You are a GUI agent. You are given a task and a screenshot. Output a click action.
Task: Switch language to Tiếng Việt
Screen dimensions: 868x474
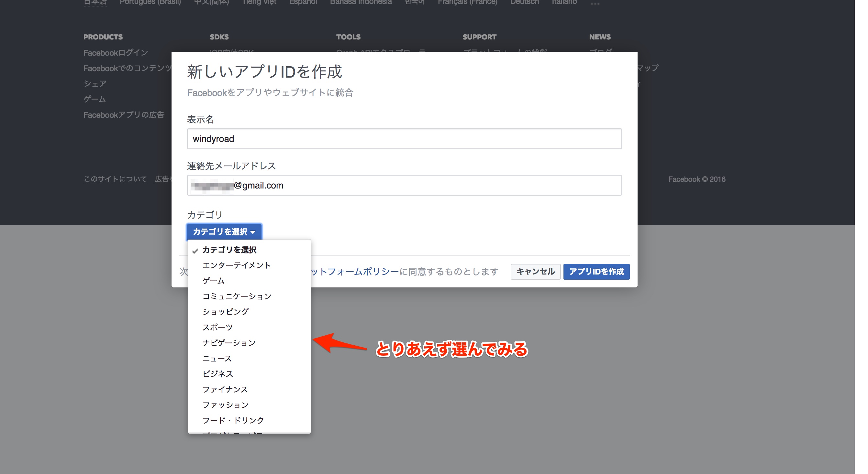point(259,2)
